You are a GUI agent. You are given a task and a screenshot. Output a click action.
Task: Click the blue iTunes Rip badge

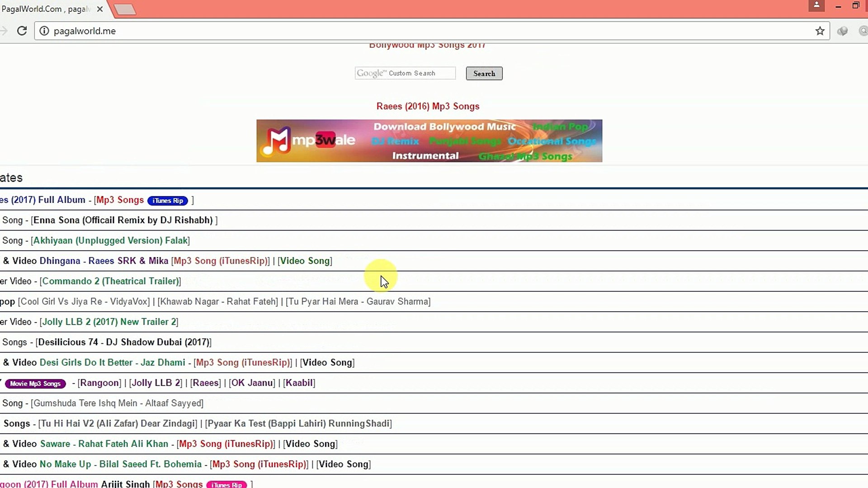168,201
